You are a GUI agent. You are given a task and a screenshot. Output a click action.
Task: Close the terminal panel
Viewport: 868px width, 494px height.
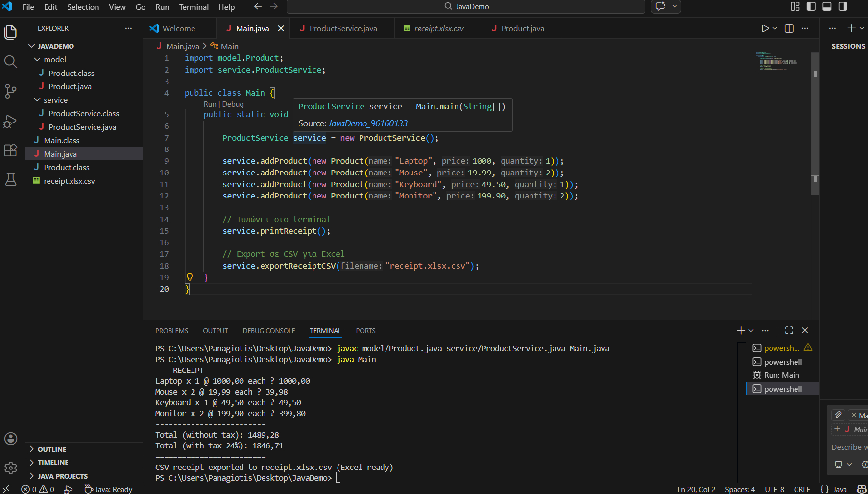point(805,330)
